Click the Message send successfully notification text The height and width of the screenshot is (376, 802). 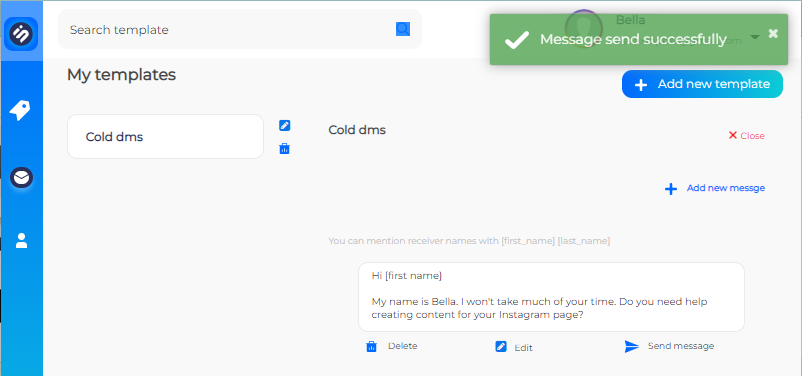click(x=633, y=39)
